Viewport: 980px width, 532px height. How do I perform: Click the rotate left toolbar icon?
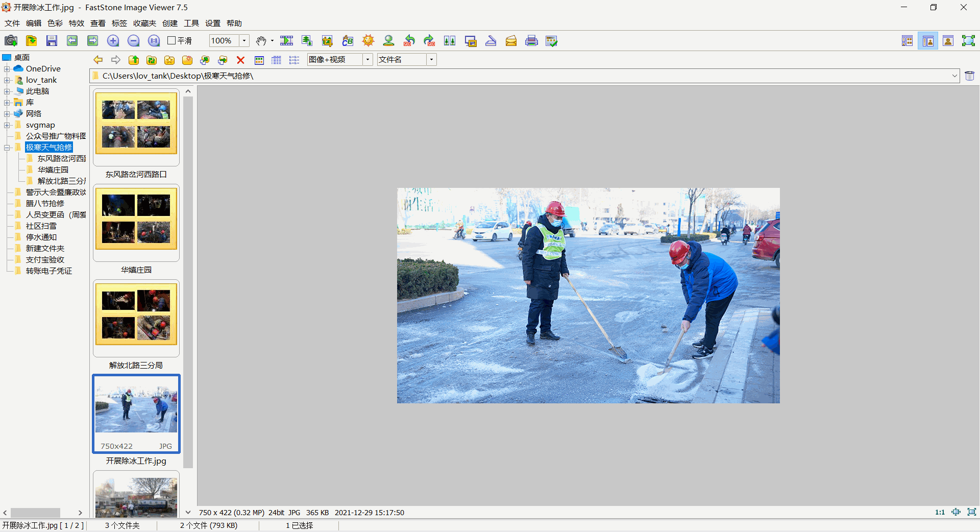tap(409, 41)
